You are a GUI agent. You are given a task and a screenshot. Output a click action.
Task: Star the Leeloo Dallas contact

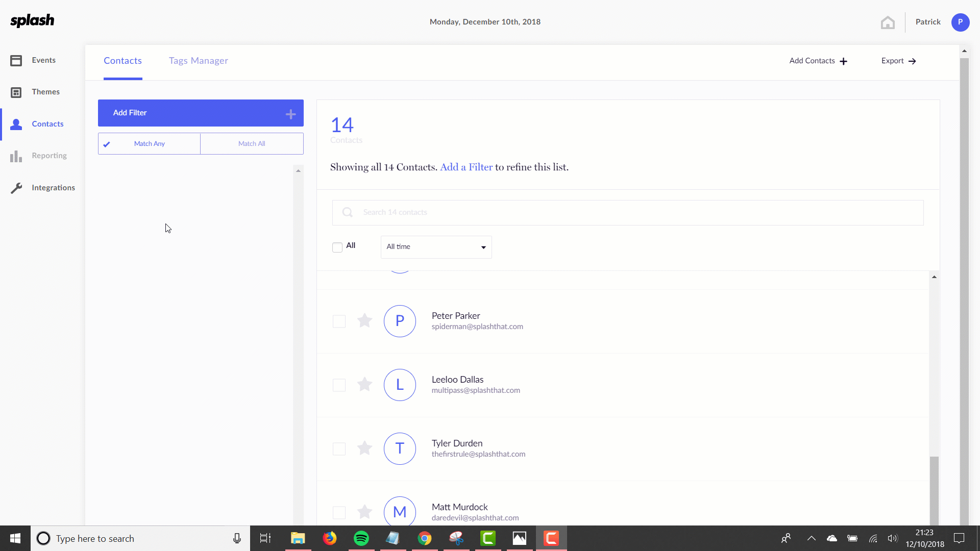pos(364,384)
